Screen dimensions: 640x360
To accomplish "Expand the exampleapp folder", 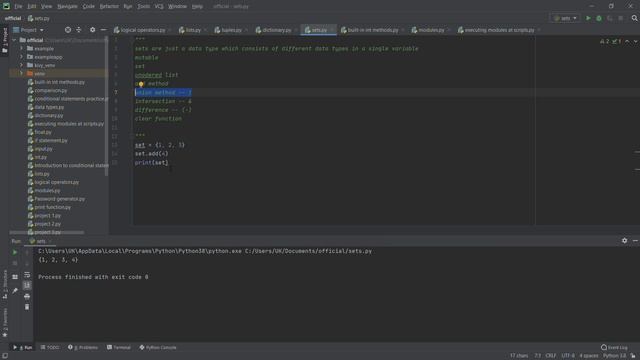I will [x=22, y=57].
